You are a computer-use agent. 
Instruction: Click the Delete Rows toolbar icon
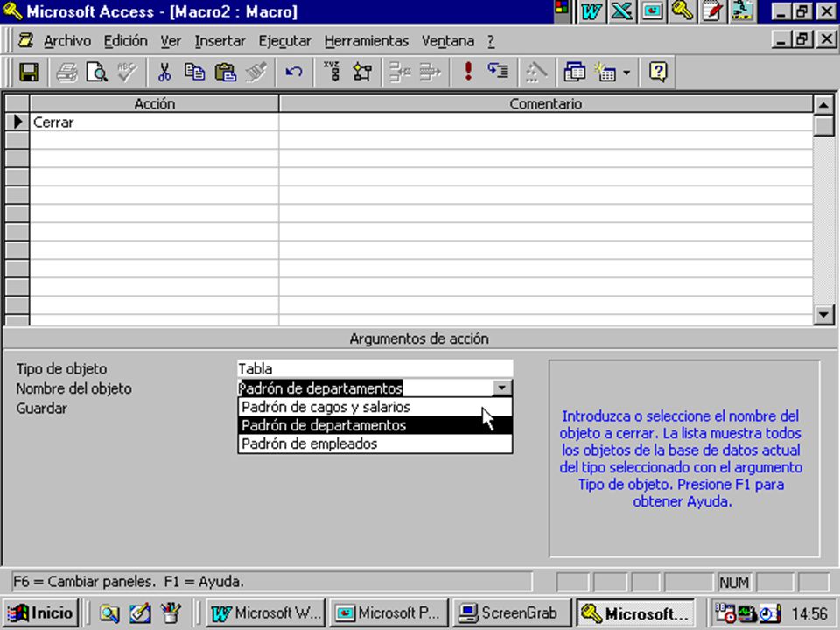click(x=430, y=72)
